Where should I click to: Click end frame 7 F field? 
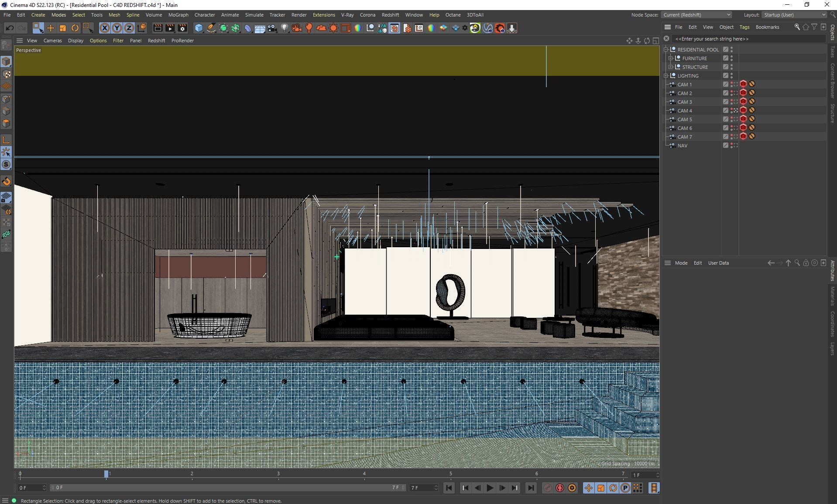(x=423, y=487)
